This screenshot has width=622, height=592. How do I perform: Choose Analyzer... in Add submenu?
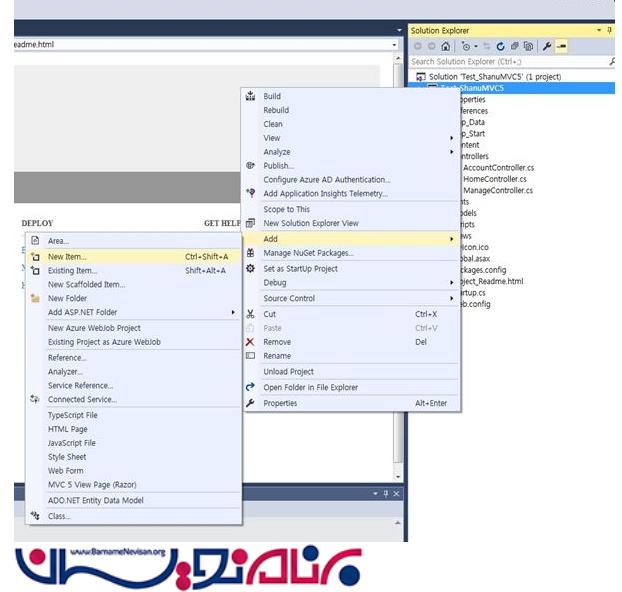coord(65,372)
